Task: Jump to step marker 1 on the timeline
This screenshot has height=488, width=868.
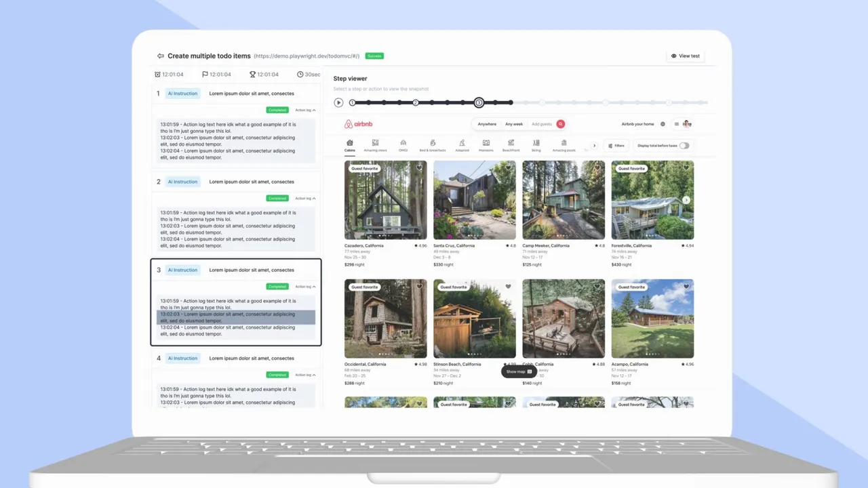Action: coord(352,102)
